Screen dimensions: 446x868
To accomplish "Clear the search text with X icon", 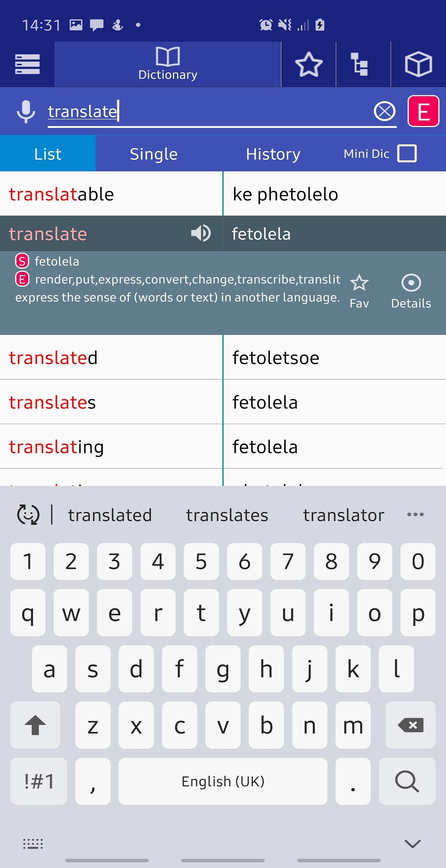I will [384, 111].
